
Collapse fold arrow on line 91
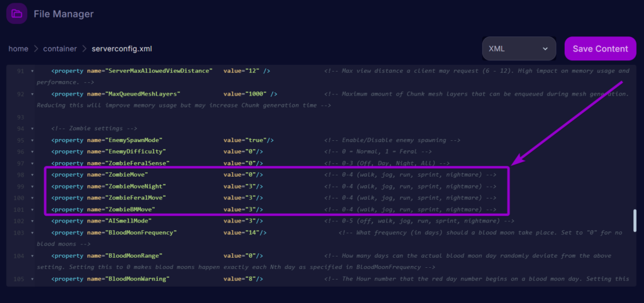point(32,71)
